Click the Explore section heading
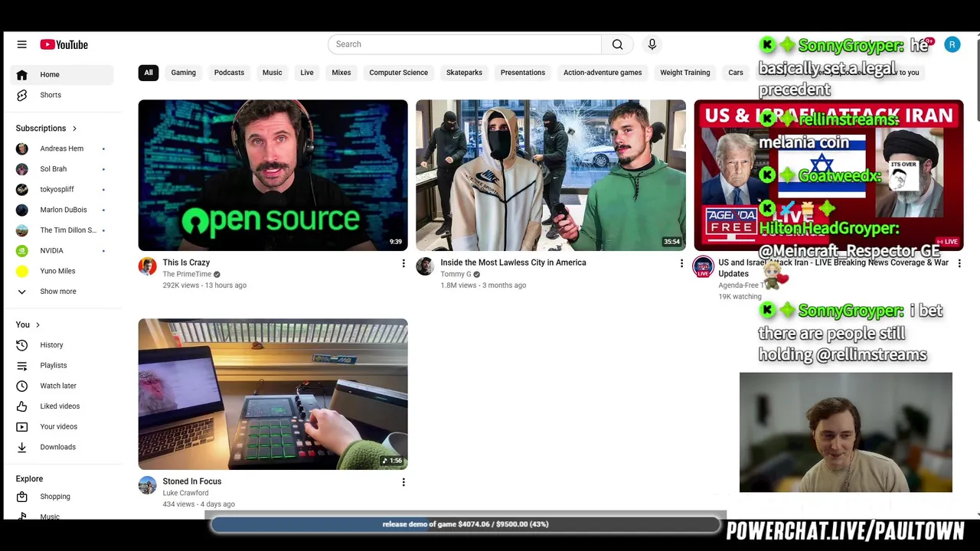 tap(29, 479)
